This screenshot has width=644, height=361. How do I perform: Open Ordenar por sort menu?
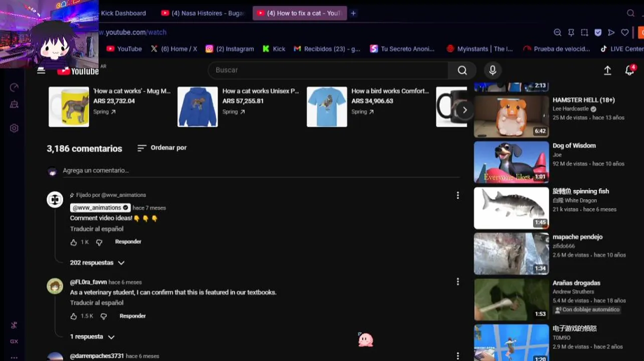(162, 148)
